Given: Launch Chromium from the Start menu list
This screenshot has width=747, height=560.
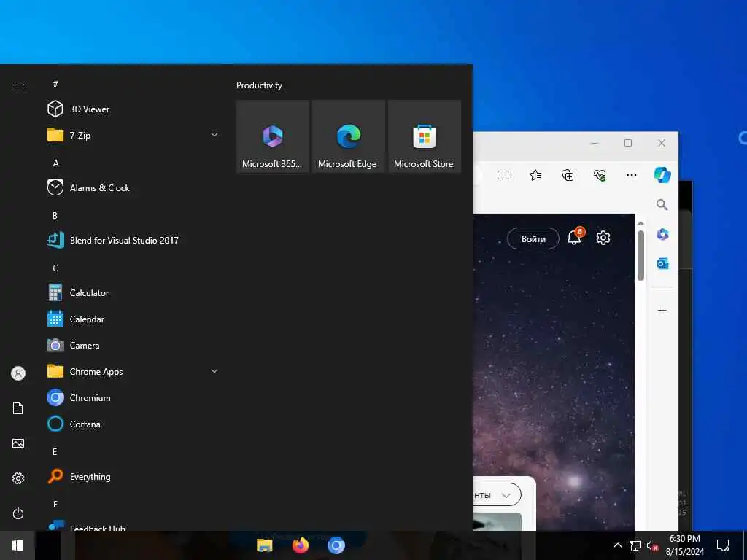Looking at the screenshot, I should pos(133,397).
